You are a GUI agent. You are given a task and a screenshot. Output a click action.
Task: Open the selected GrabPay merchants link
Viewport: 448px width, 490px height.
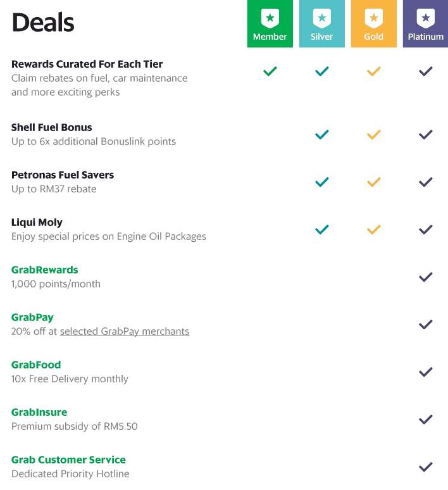click(125, 331)
